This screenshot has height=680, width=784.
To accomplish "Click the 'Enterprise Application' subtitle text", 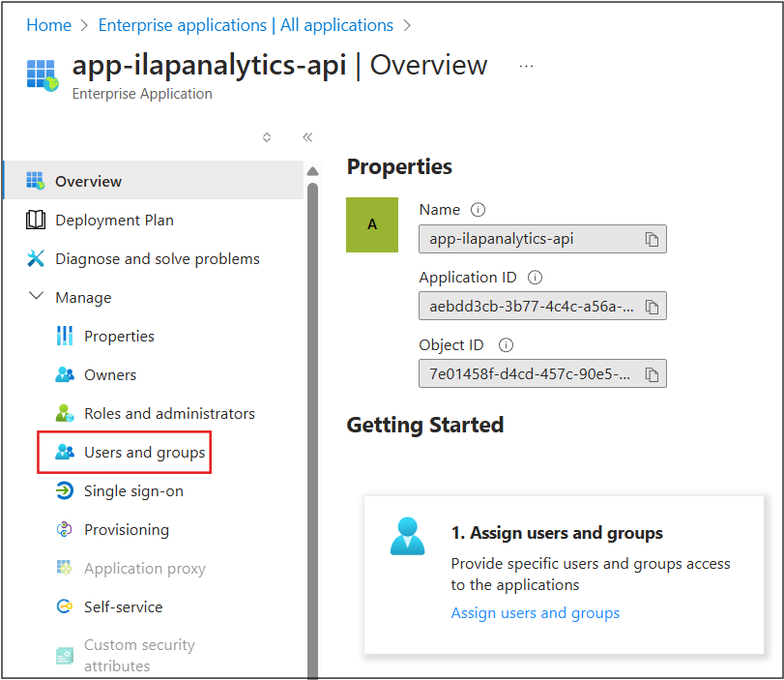I will coord(142,94).
